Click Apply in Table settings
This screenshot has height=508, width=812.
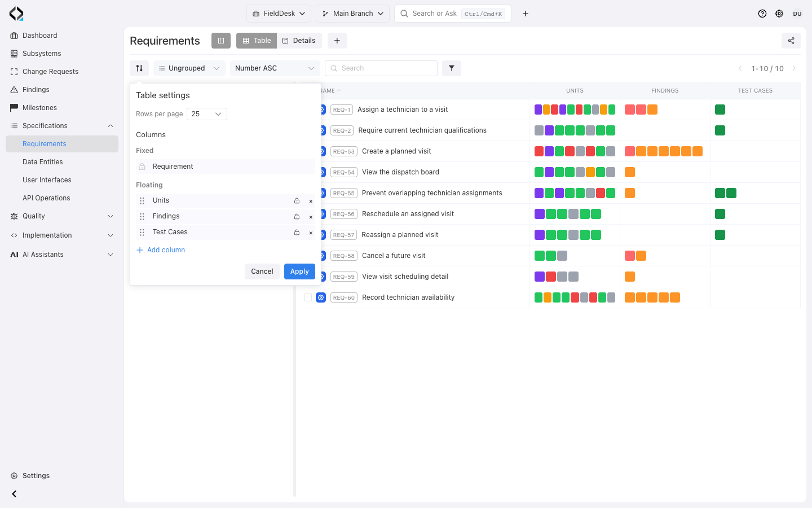(299, 271)
